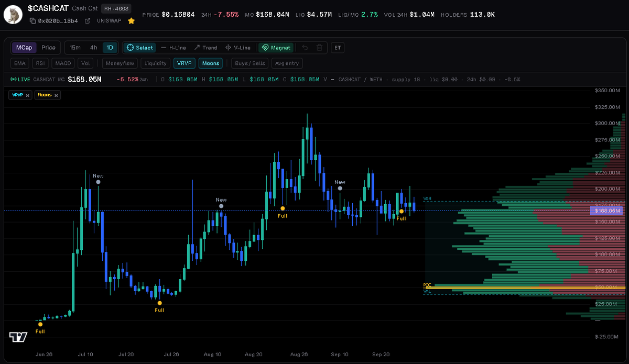Toggle the MACD indicator

pos(63,63)
